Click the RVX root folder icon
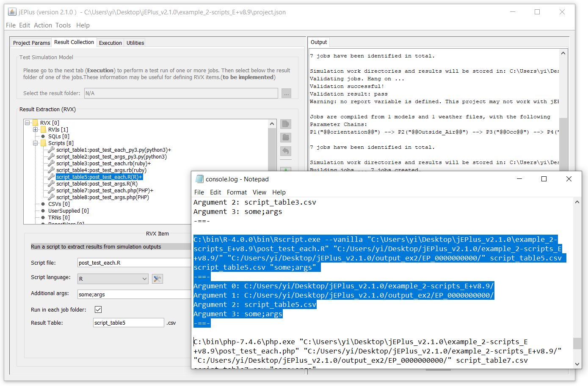The height and width of the screenshot is (386, 588). pyautogui.click(x=35, y=123)
